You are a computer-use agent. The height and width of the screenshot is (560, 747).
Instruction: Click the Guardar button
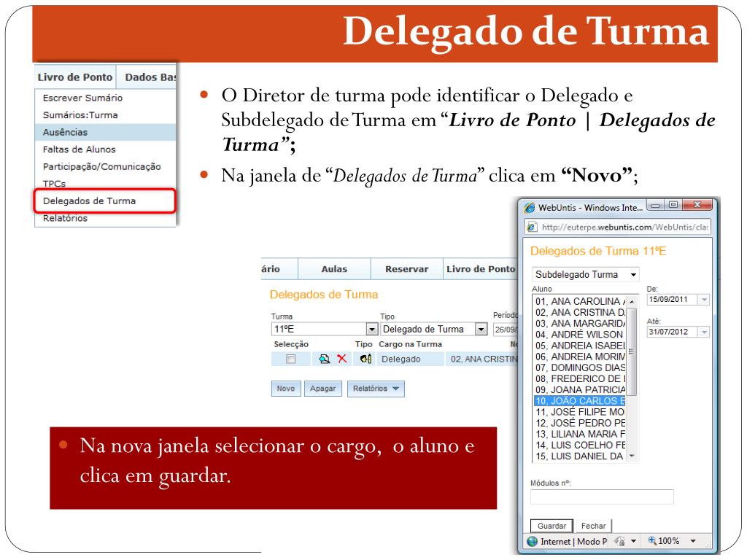tap(551, 526)
